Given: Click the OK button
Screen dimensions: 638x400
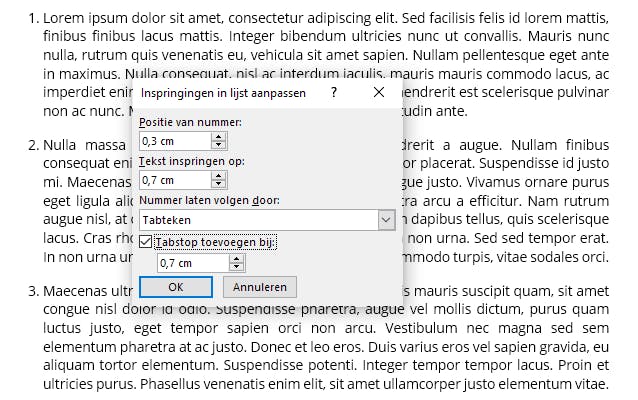Looking at the screenshot, I should point(176,287).
